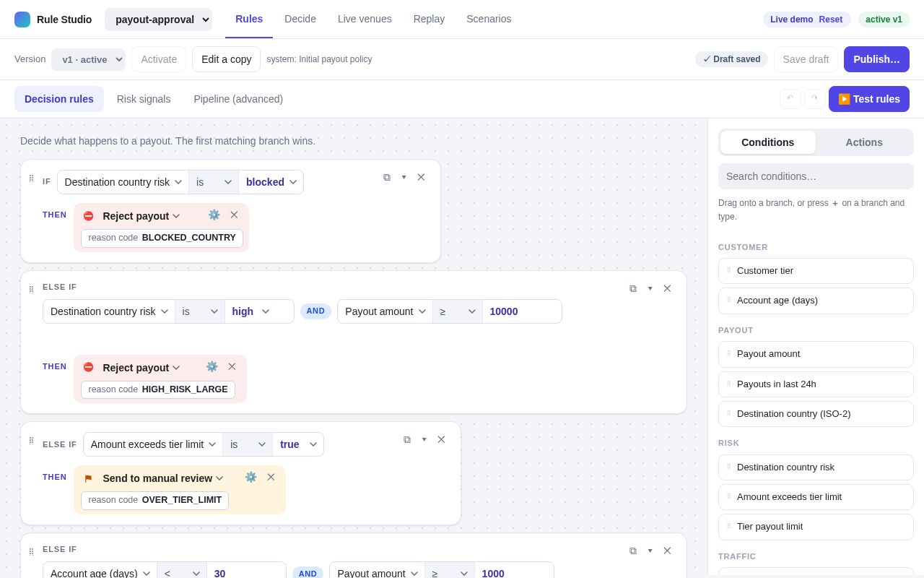
Task: Open the high risk value dropdown
Action: pos(250,311)
